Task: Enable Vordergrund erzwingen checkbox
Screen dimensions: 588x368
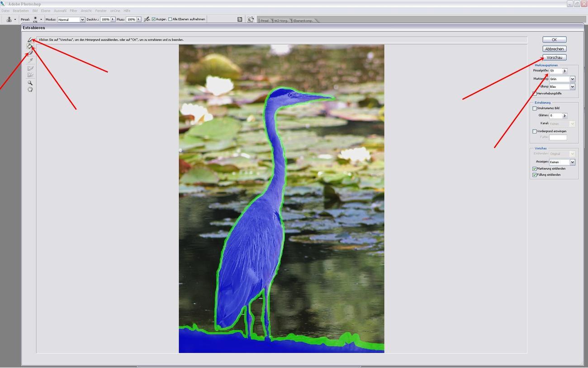Action: point(535,131)
